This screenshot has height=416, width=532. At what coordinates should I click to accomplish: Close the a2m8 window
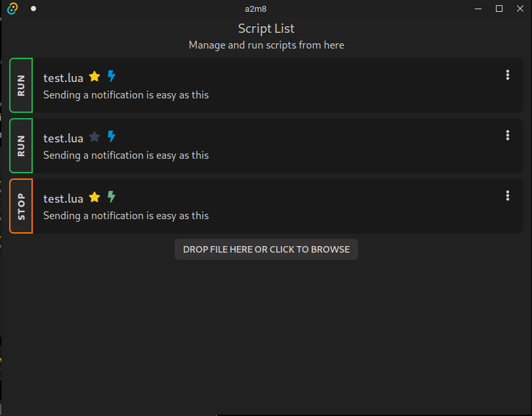pos(519,9)
